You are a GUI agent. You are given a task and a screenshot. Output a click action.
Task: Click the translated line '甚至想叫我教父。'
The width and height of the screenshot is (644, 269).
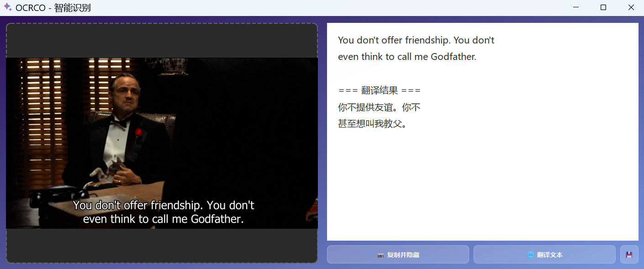click(x=372, y=124)
